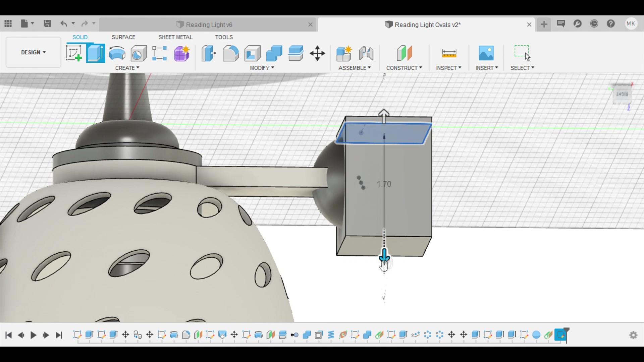This screenshot has width=644, height=362.
Task: Expand the MODIFY dropdown
Action: 262,68
